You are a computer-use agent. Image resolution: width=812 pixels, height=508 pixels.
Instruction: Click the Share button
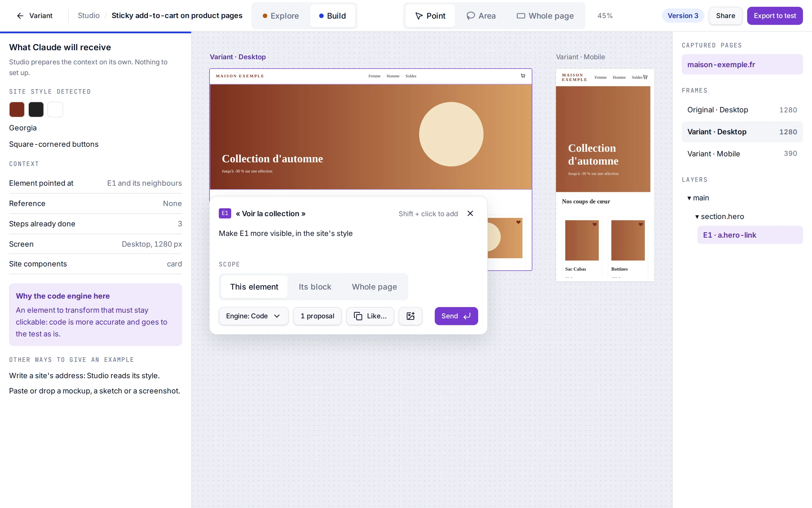(725, 16)
